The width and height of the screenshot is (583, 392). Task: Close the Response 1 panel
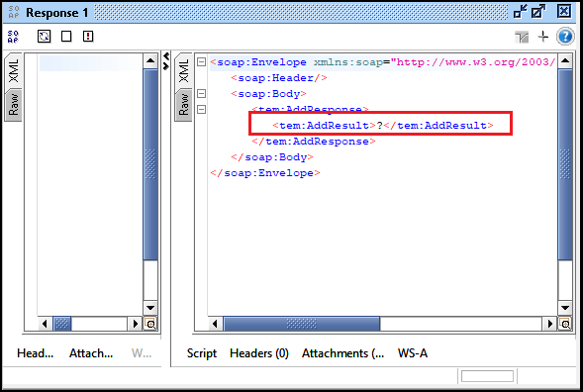[x=563, y=11]
